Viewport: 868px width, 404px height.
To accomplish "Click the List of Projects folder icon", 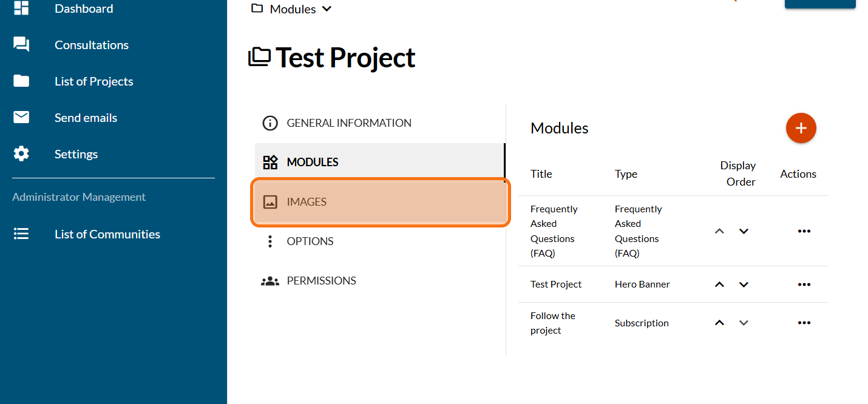I will (21, 81).
